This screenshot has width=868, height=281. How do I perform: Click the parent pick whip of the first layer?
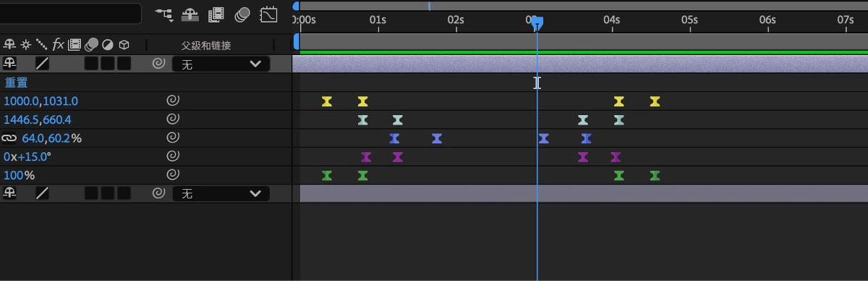(158, 64)
